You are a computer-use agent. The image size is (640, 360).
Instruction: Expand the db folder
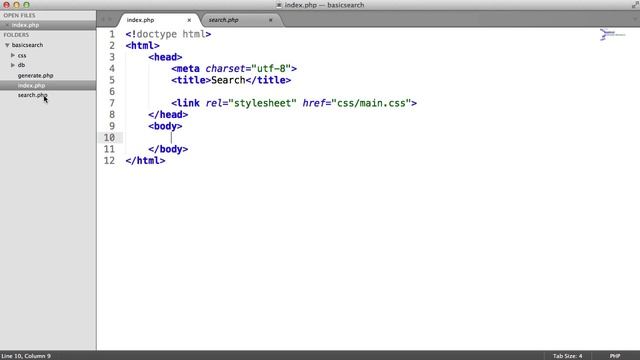(13, 65)
